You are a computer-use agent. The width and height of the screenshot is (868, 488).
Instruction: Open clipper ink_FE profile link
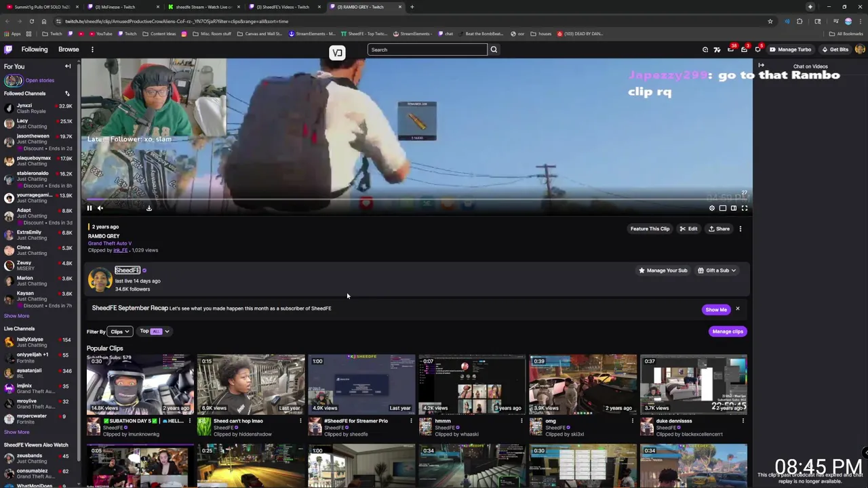(x=121, y=250)
